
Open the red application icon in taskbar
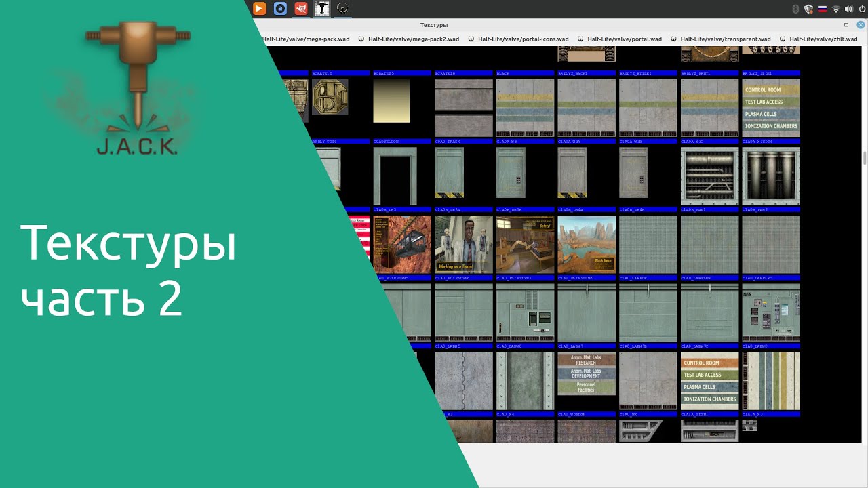(301, 9)
